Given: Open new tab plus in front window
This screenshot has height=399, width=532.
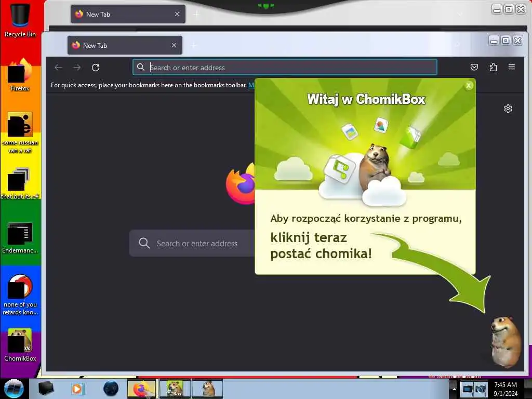Looking at the screenshot, I should pos(194,46).
